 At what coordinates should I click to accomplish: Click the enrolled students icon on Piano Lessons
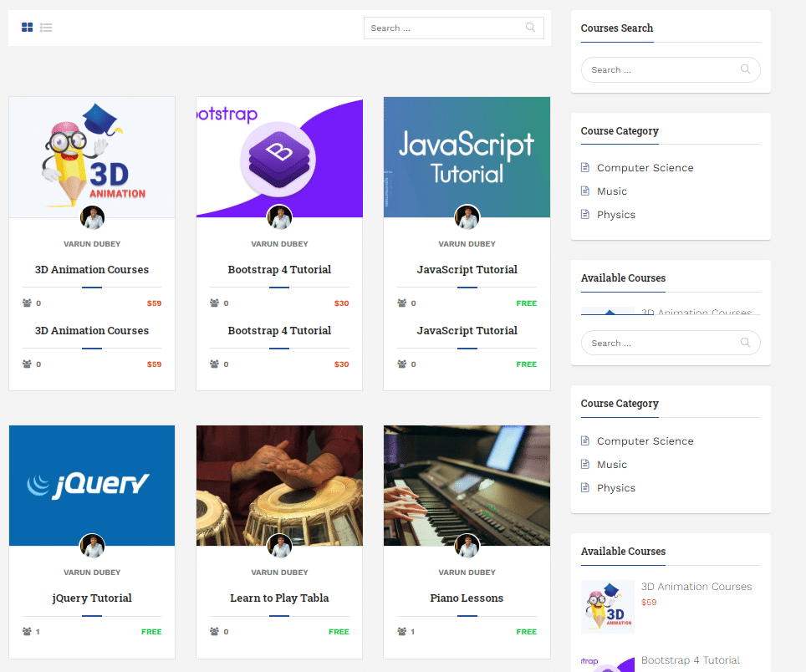(x=400, y=631)
